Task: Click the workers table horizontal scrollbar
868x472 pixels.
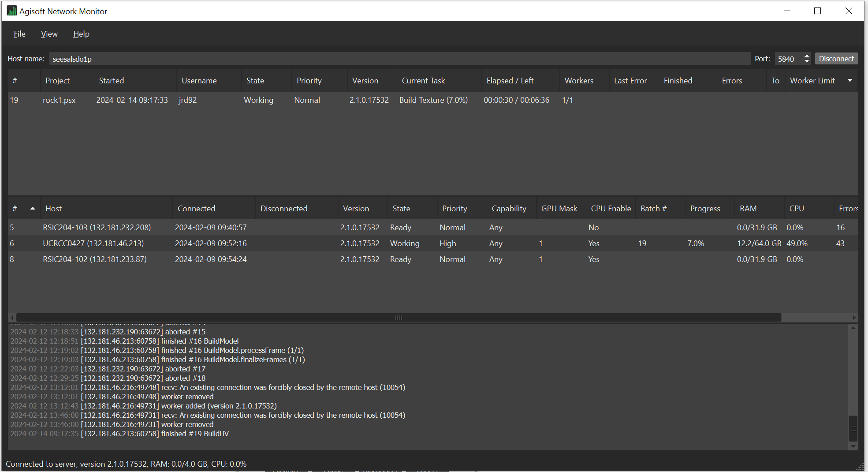Action: coord(399,318)
